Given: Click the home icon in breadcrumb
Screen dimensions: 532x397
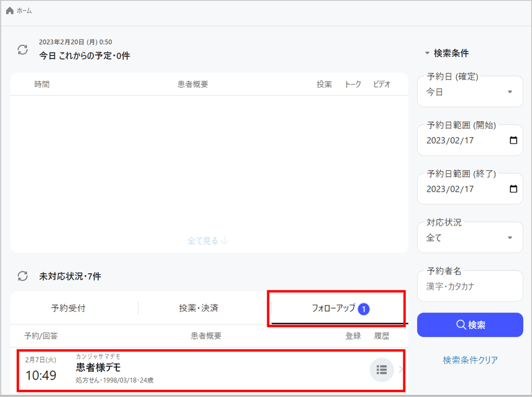Looking at the screenshot, I should (10, 11).
